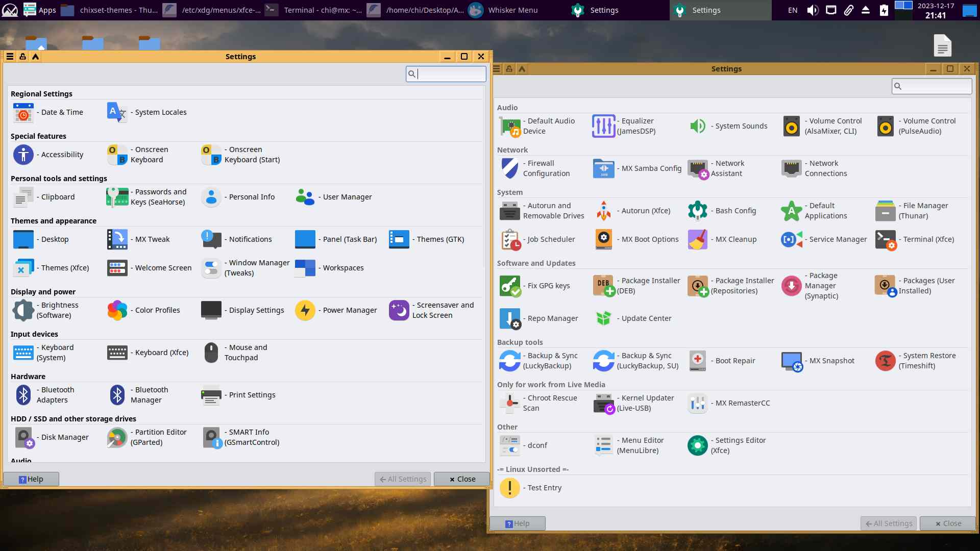Open Partition Editor (GParted)
This screenshot has height=551, width=980.
[x=117, y=437]
